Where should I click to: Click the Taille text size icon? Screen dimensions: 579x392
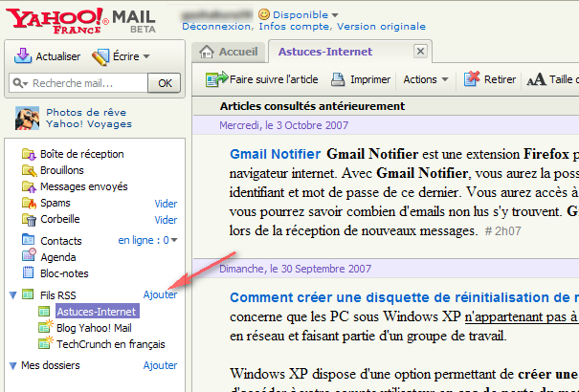point(536,79)
